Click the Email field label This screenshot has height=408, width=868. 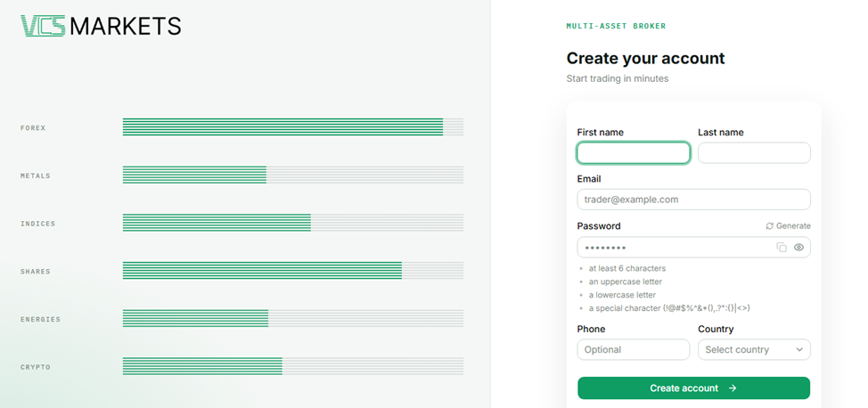(589, 179)
